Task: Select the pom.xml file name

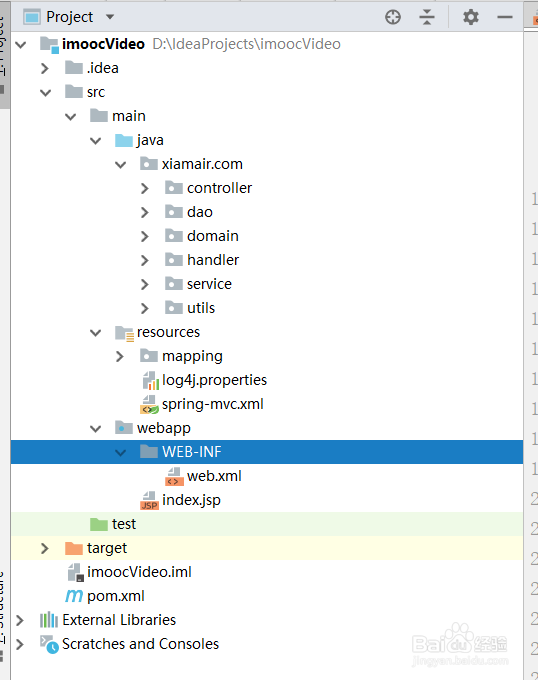Action: [x=116, y=596]
